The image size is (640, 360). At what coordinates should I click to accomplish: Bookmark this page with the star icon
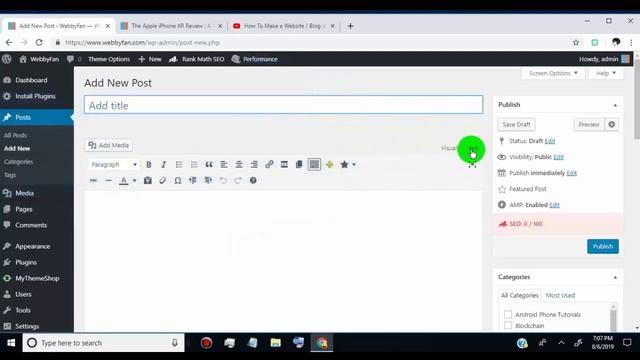click(576, 42)
